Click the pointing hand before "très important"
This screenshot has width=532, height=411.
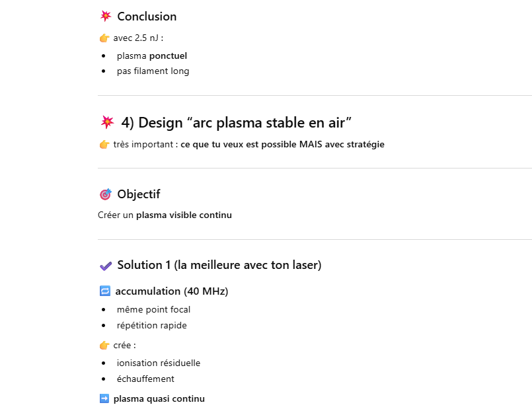(104, 144)
